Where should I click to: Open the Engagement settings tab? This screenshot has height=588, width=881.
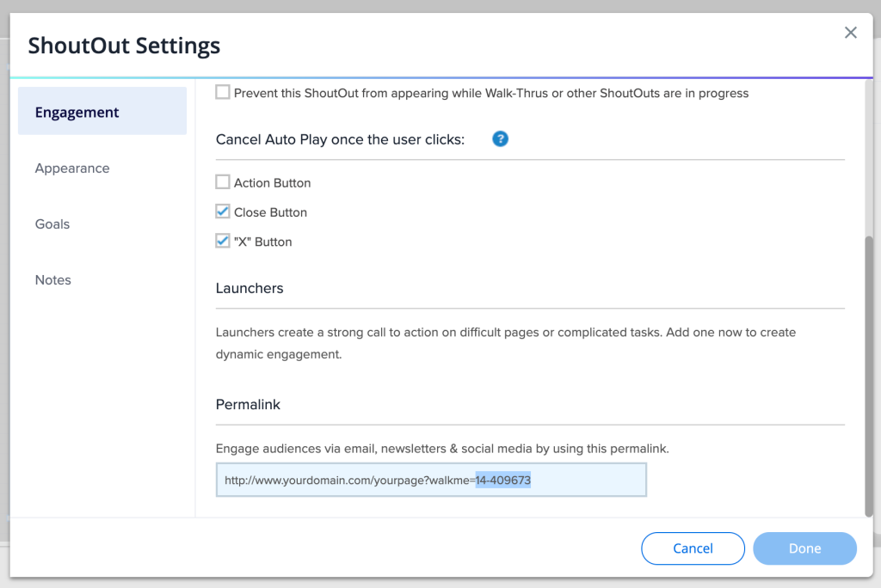pyautogui.click(x=102, y=112)
